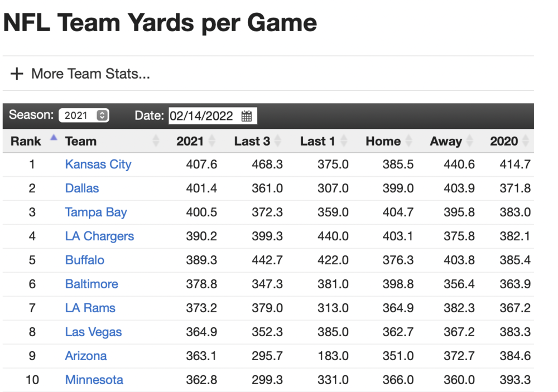Viewport: 558px width, 392px height.
Task: View the Las Vegas team link
Action: [93, 332]
